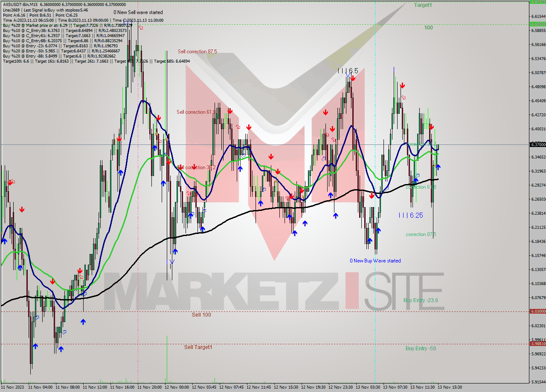Click the 'Buy Entry -50' label
The image size is (546, 392).
tap(421, 349)
